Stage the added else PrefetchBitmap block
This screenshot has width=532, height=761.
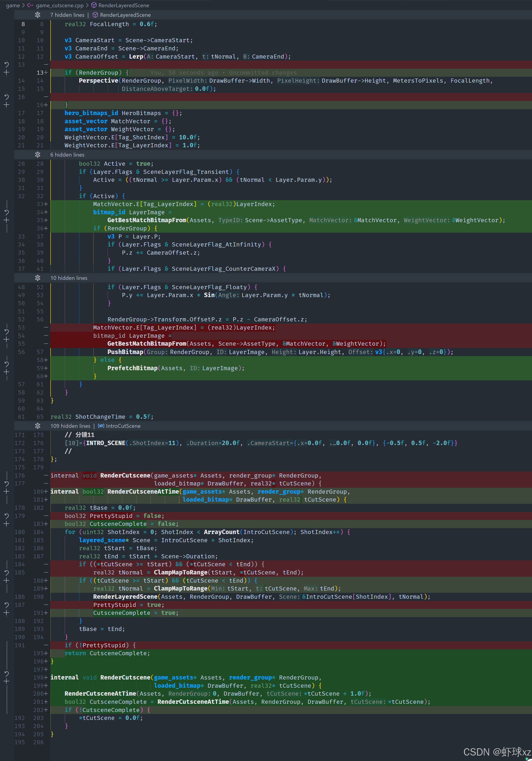click(x=6, y=372)
